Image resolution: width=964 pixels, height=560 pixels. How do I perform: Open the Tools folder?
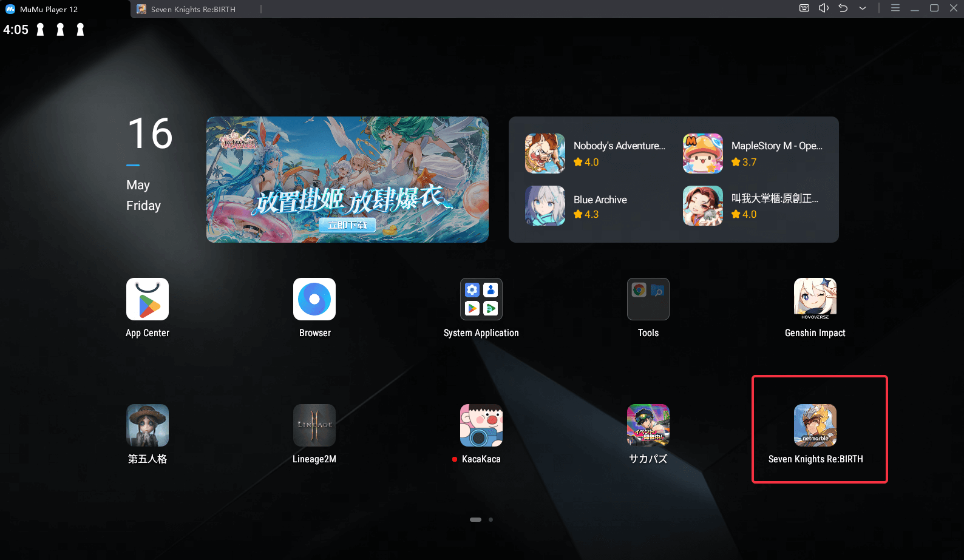(x=648, y=299)
